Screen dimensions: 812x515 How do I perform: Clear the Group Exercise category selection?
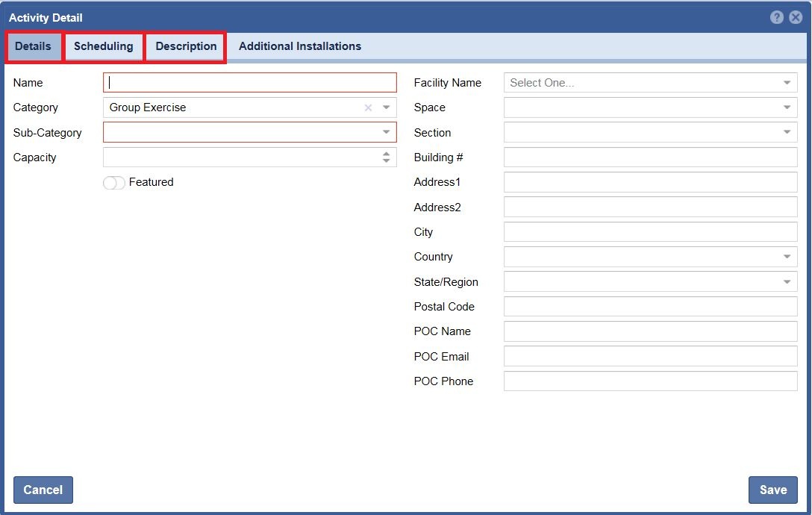tap(368, 107)
